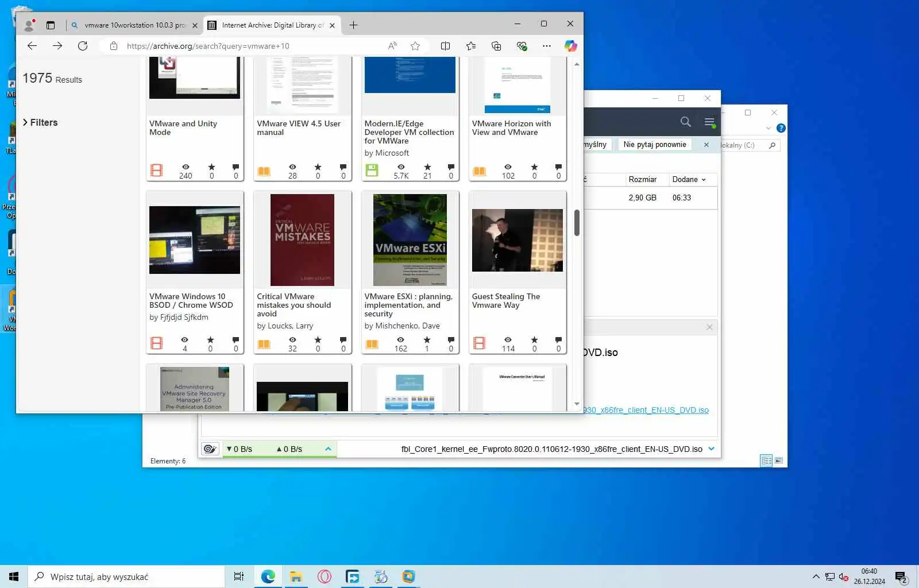The height and width of the screenshot is (588, 919).
Task: Click the favorites star on Modern.IE card
Action: [x=427, y=167]
